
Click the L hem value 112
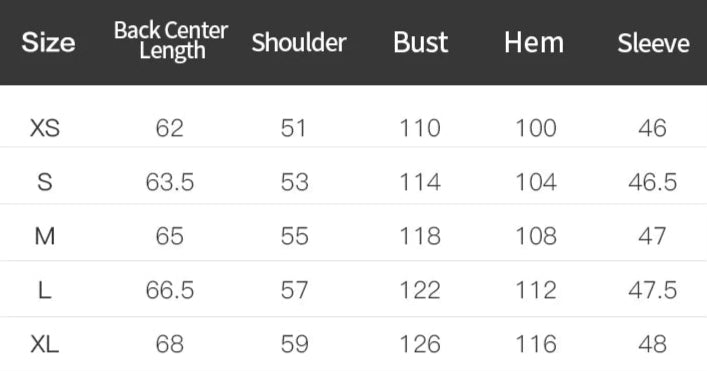click(536, 290)
